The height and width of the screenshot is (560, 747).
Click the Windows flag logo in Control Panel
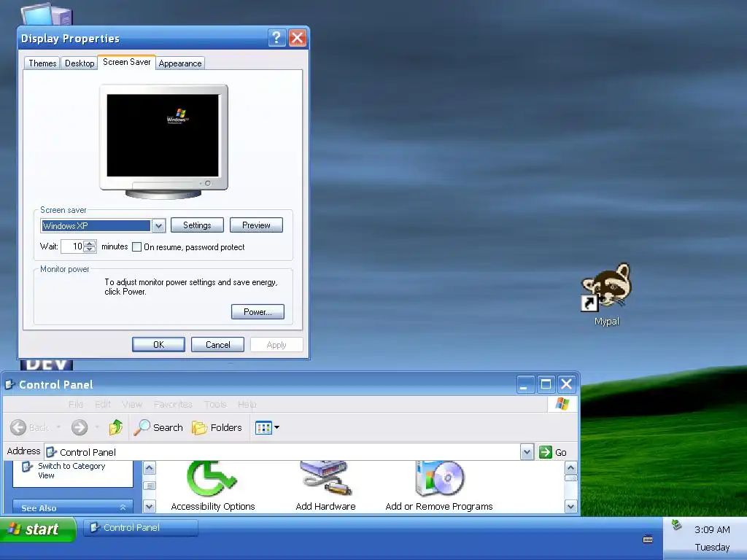pyautogui.click(x=562, y=404)
